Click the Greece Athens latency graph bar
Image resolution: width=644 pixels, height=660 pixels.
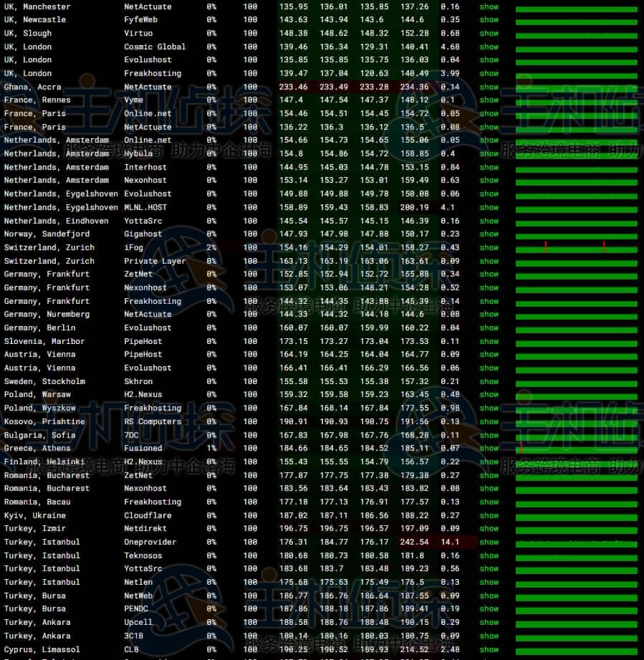(x=576, y=451)
